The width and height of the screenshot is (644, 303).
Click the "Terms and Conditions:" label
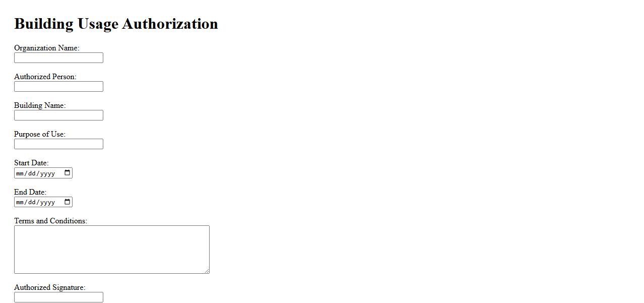point(50,221)
